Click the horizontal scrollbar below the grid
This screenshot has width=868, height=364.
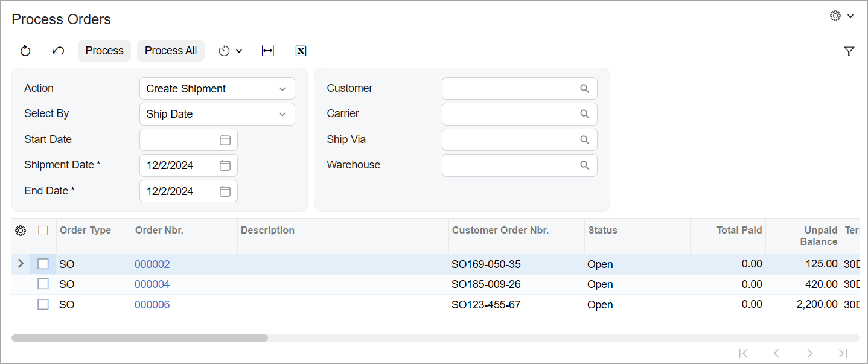pos(139,338)
